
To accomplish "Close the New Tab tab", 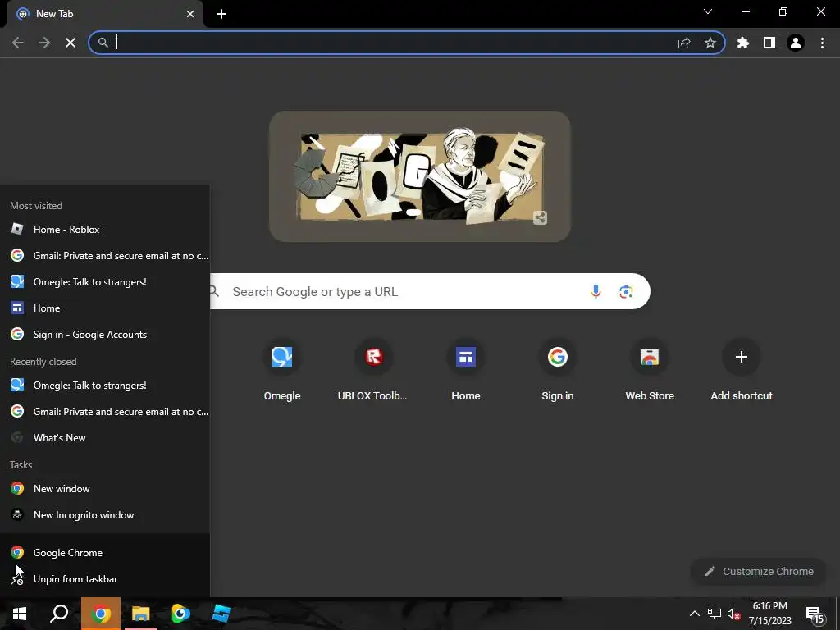I will point(190,14).
